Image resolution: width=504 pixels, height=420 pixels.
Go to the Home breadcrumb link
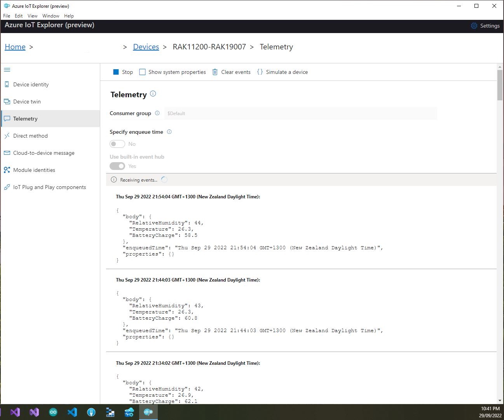(15, 47)
